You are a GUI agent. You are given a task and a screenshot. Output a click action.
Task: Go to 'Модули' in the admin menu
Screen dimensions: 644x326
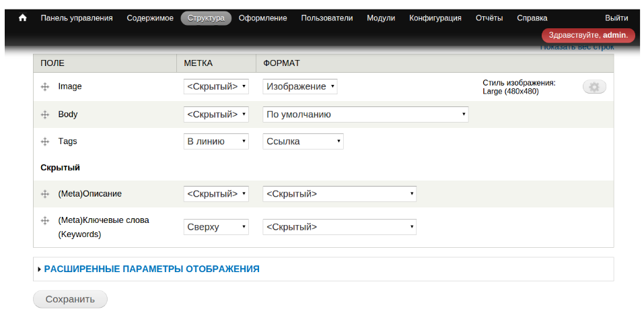(x=381, y=18)
